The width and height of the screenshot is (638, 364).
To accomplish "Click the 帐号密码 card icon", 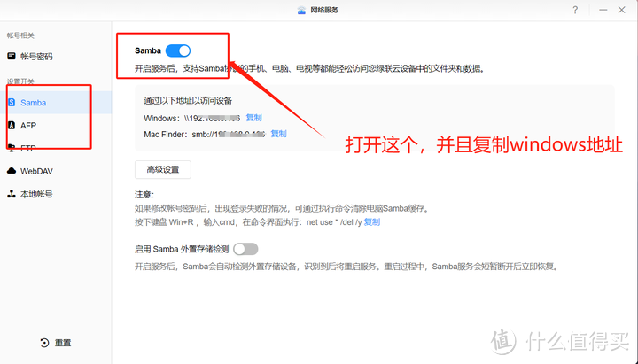I will tap(12, 56).
